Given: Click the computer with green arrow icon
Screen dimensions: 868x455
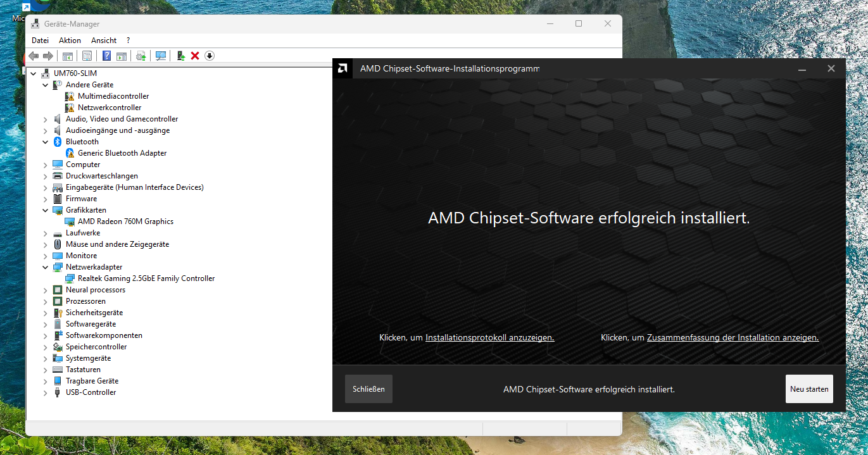Looking at the screenshot, I should click(x=181, y=56).
